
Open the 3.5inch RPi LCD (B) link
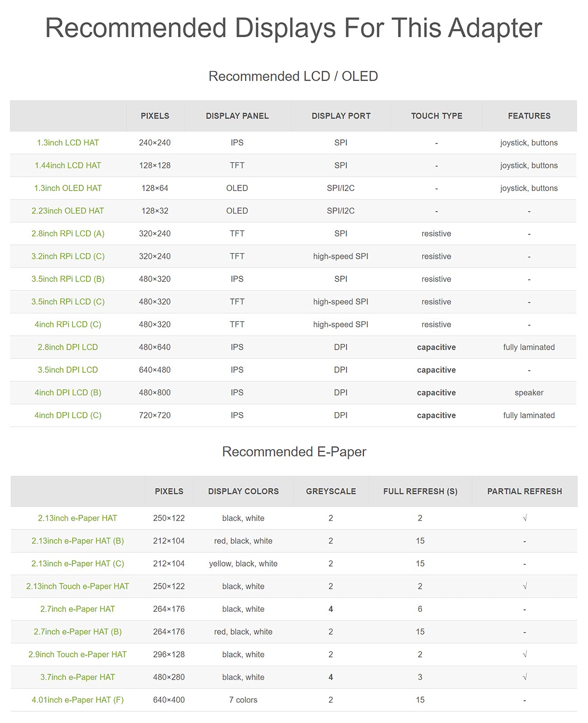point(68,279)
